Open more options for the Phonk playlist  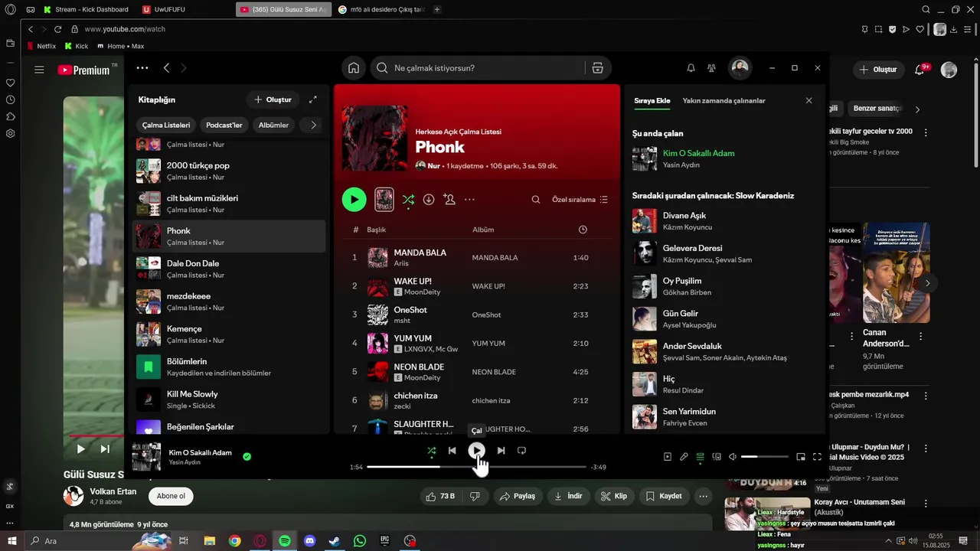469,200
